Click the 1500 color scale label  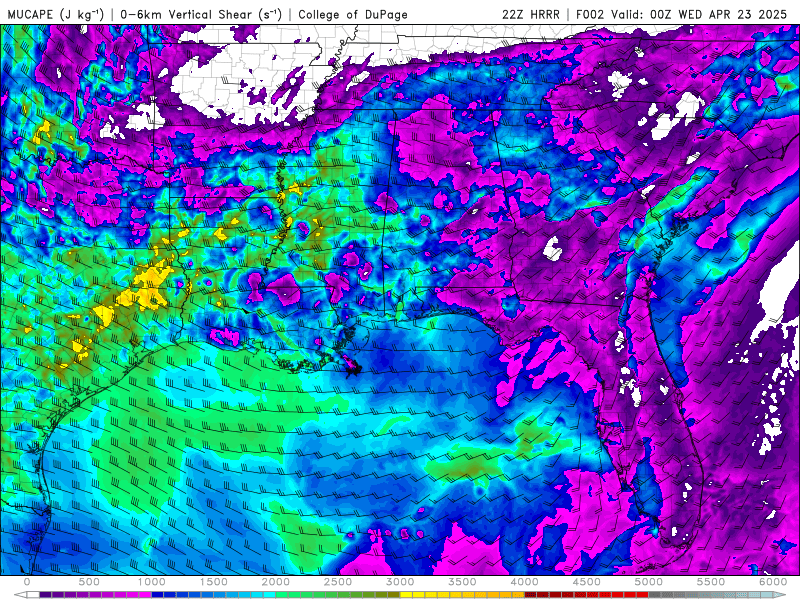tap(214, 582)
